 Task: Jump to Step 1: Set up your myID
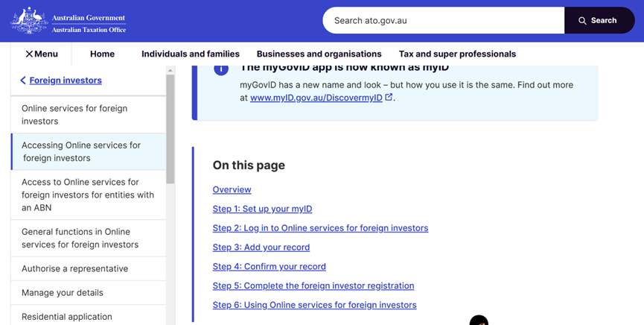(262, 209)
